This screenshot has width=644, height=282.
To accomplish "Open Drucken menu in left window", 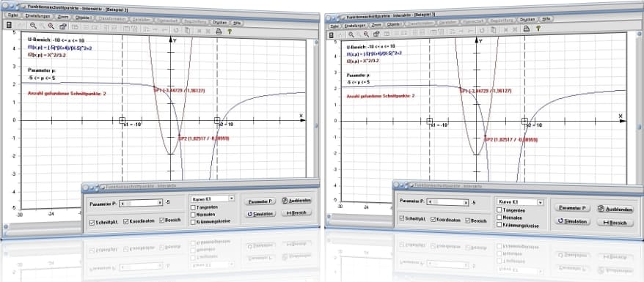I will [x=219, y=22].
